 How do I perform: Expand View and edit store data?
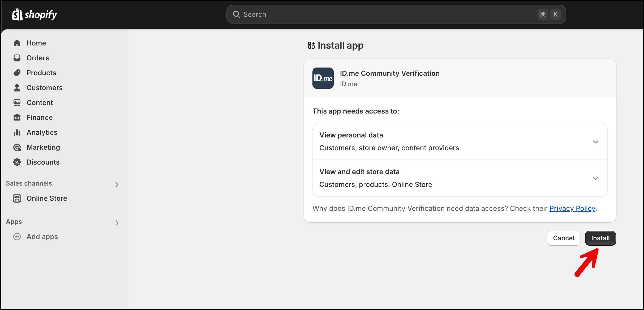[595, 178]
